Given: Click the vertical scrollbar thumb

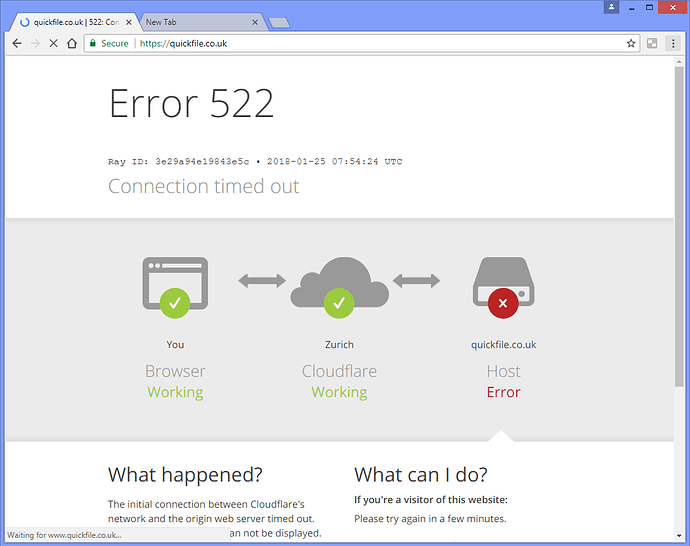Looking at the screenshot, I should click(x=679, y=227).
